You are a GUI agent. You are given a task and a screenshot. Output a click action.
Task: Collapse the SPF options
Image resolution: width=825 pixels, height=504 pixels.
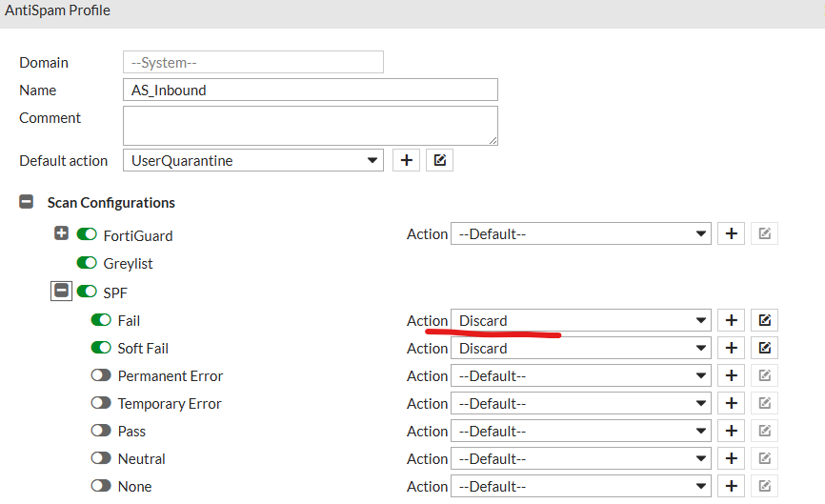(x=61, y=291)
